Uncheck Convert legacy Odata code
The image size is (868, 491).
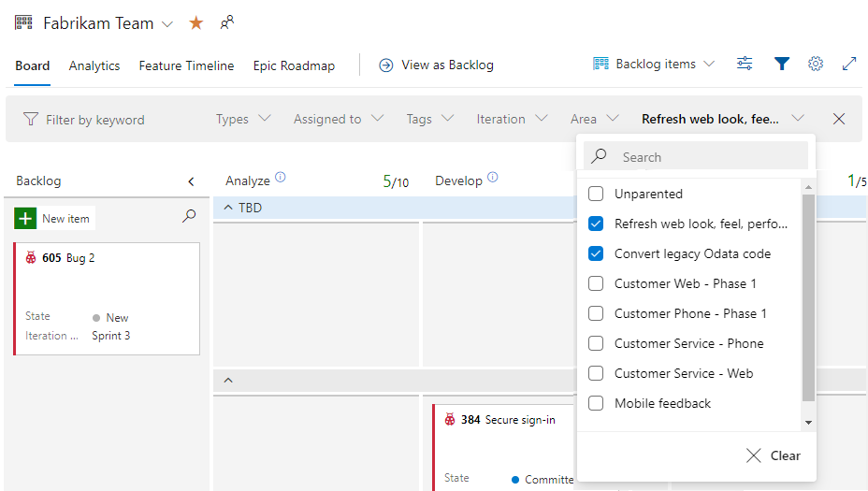pos(595,253)
